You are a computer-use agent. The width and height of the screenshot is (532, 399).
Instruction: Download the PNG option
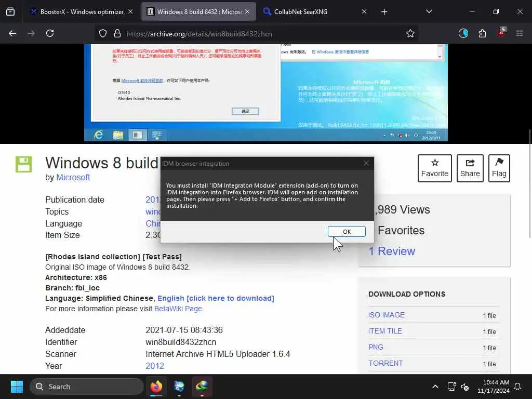tap(376, 347)
